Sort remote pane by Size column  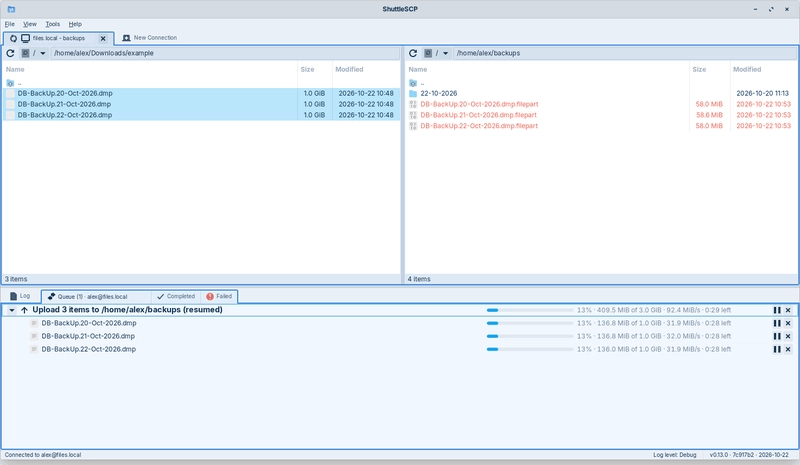tap(709, 69)
